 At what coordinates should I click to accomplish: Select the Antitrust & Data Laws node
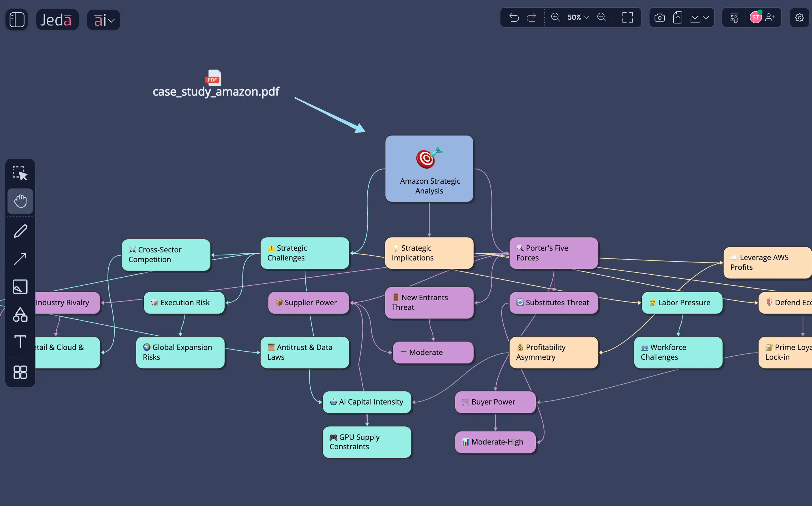point(305,352)
